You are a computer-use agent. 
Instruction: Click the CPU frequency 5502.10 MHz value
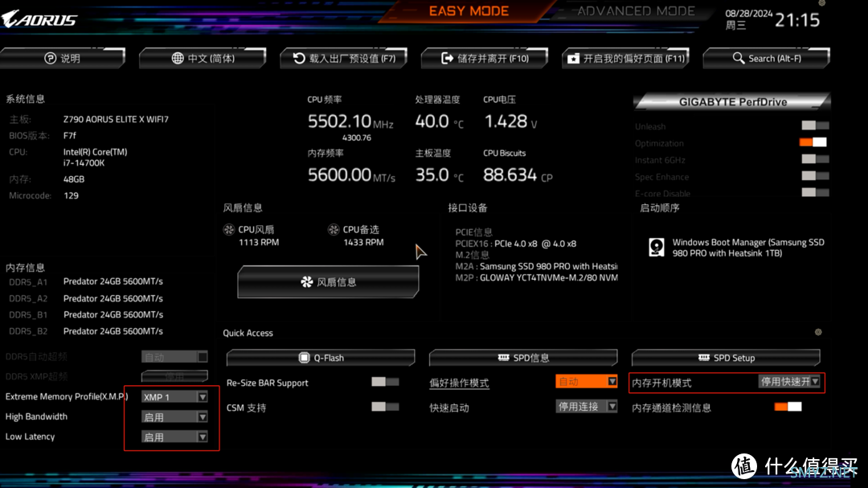click(x=350, y=121)
